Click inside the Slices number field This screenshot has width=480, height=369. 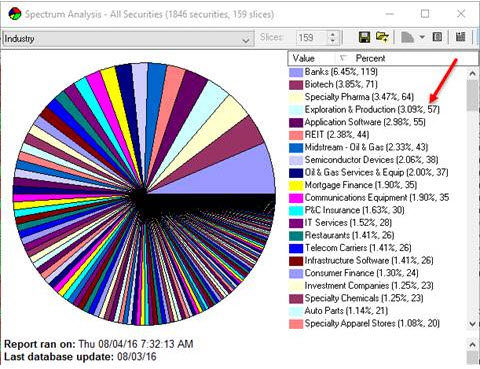[311, 38]
